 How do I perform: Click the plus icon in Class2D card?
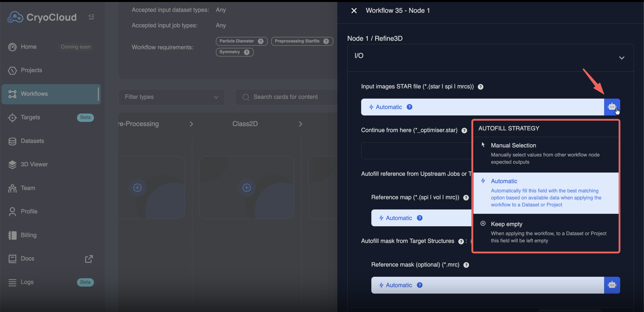click(x=246, y=188)
